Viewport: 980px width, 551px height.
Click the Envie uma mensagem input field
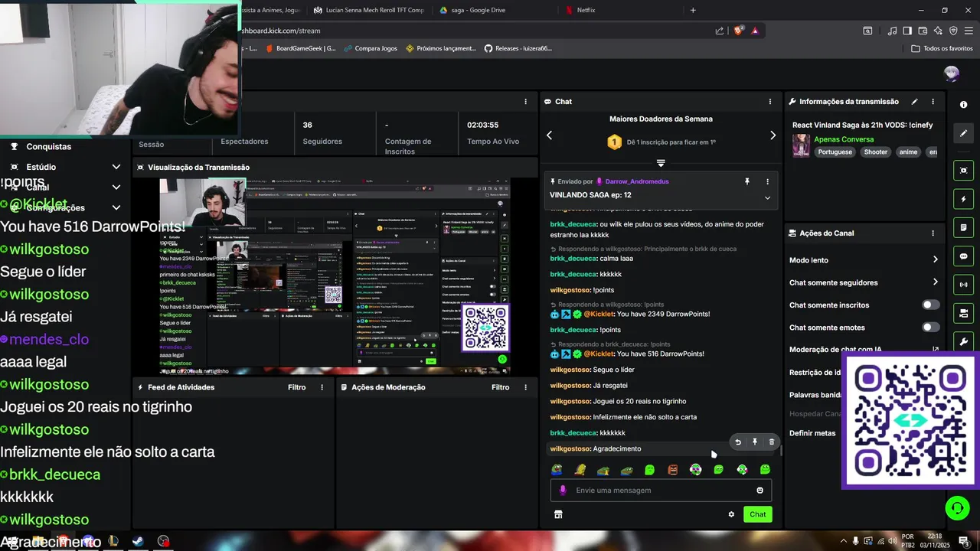point(661,491)
